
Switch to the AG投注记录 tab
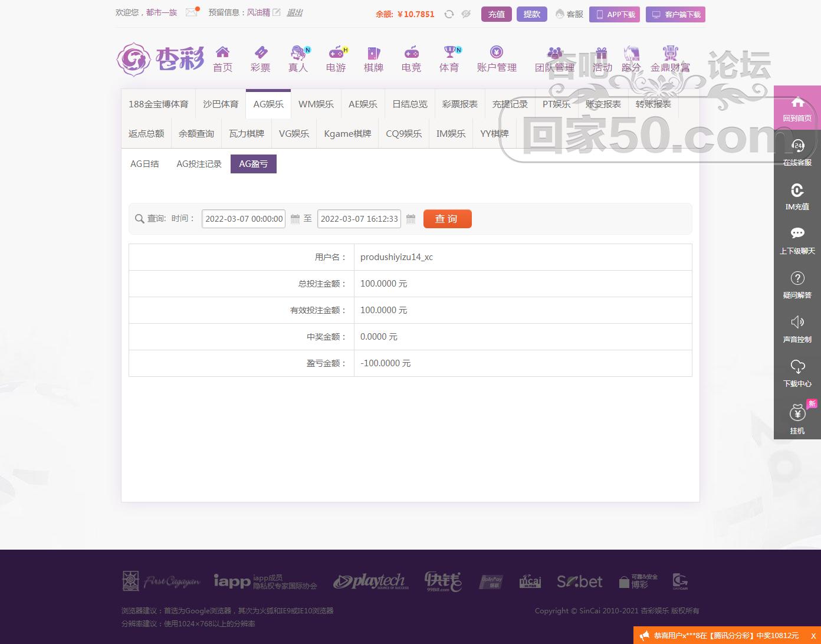coord(198,164)
